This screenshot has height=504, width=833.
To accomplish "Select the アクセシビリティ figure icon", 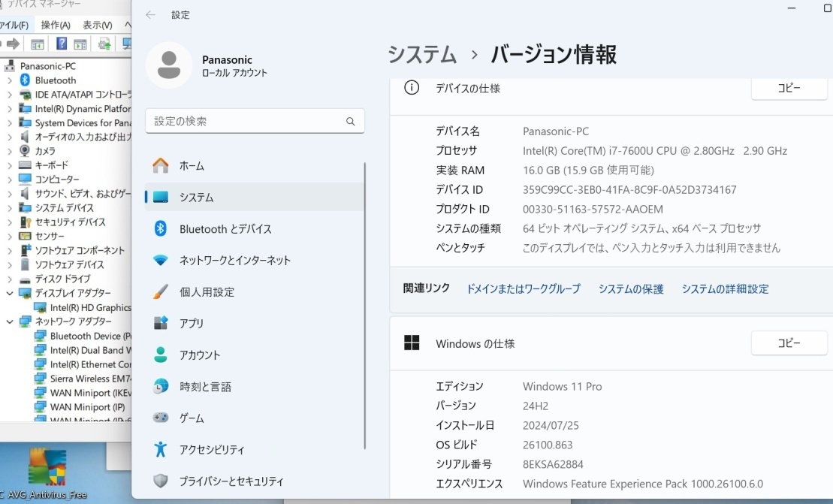I will (161, 449).
